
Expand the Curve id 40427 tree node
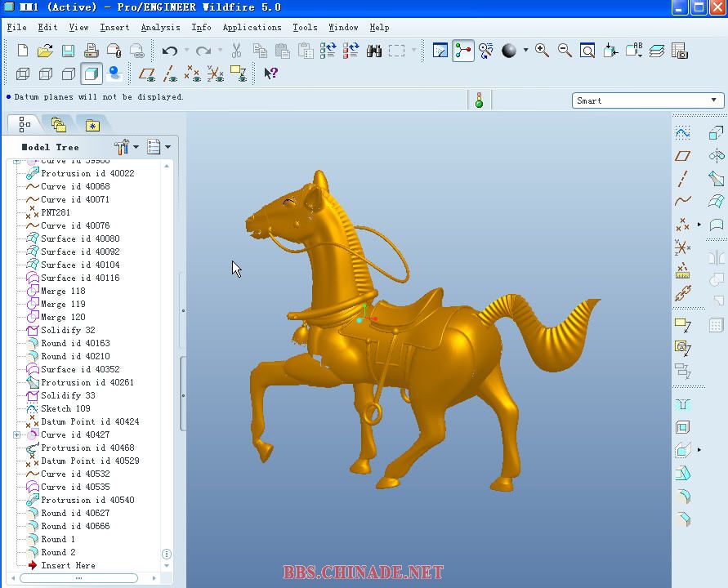(16, 434)
